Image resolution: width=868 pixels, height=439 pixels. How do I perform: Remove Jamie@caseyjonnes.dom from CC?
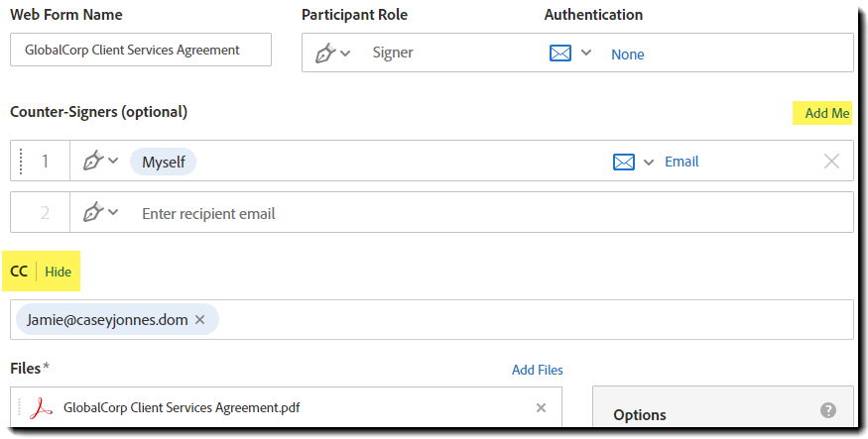click(199, 320)
